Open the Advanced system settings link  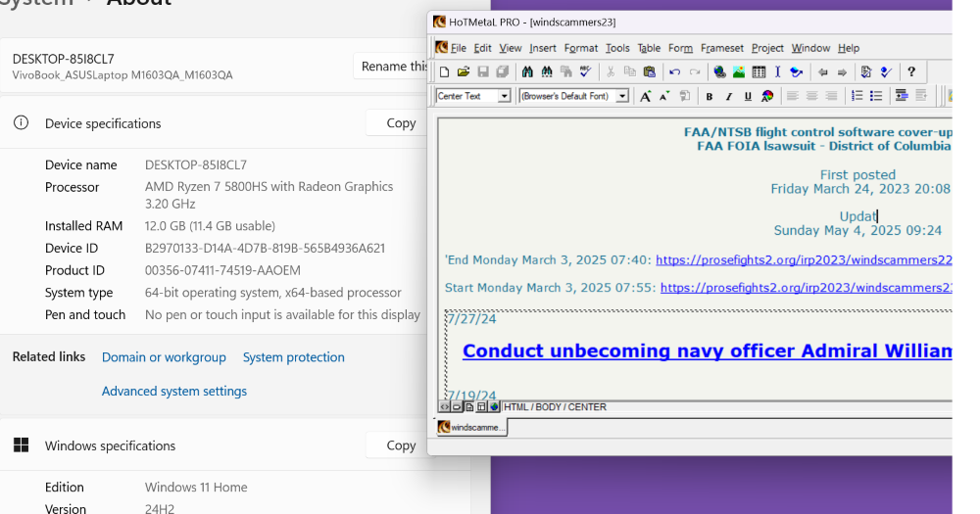[174, 392]
